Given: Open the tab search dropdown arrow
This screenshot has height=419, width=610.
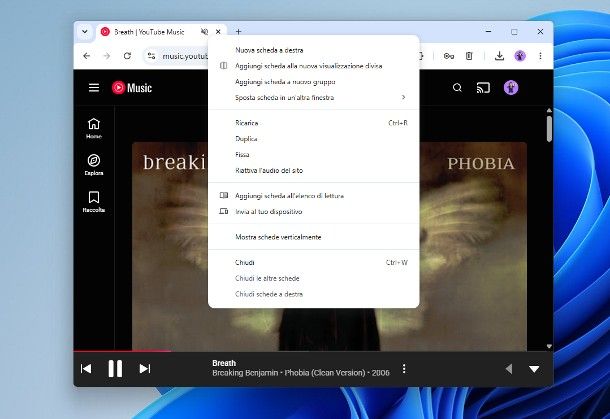Looking at the screenshot, I should [x=85, y=32].
